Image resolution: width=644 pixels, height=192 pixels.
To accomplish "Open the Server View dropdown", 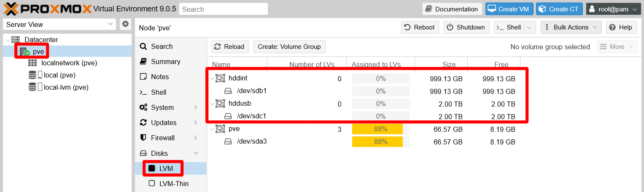I will 110,24.
